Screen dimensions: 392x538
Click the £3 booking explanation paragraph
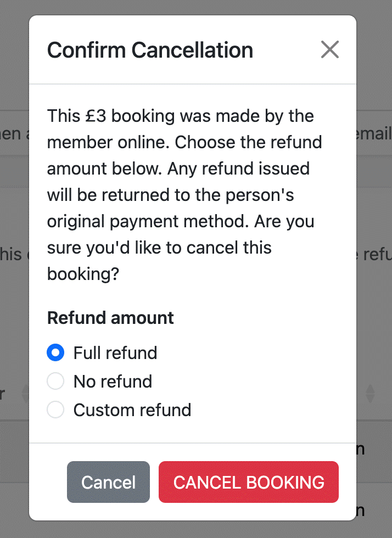(x=184, y=195)
